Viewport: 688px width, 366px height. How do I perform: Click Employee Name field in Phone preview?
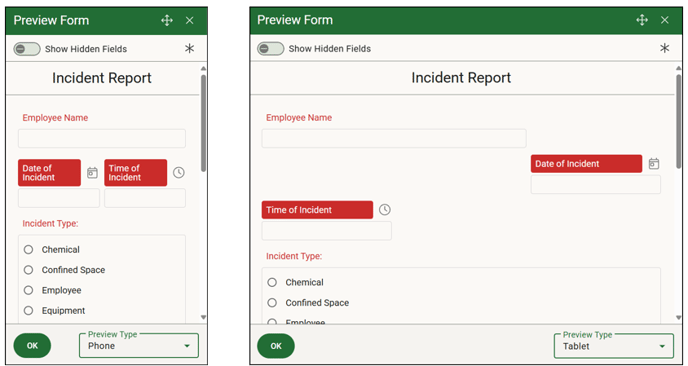click(102, 138)
